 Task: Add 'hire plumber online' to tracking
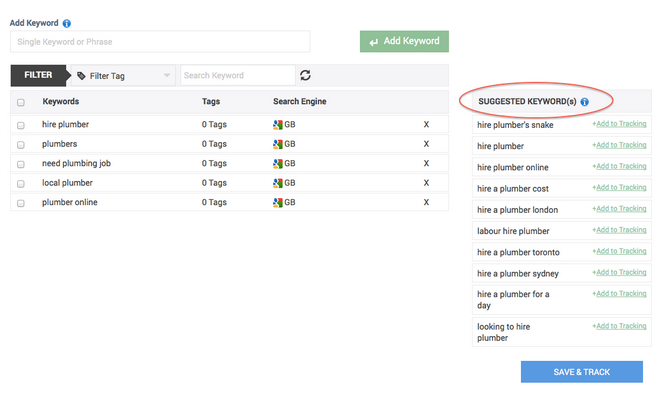(619, 166)
